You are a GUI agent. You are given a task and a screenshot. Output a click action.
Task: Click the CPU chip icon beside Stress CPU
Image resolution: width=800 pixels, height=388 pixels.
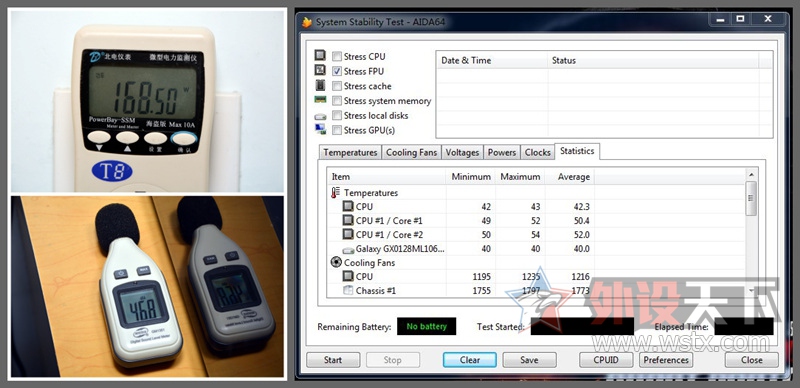320,56
